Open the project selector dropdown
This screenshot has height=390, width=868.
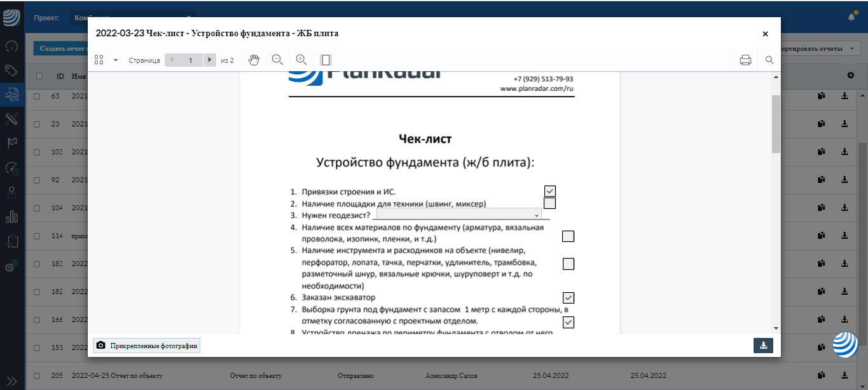(x=132, y=17)
